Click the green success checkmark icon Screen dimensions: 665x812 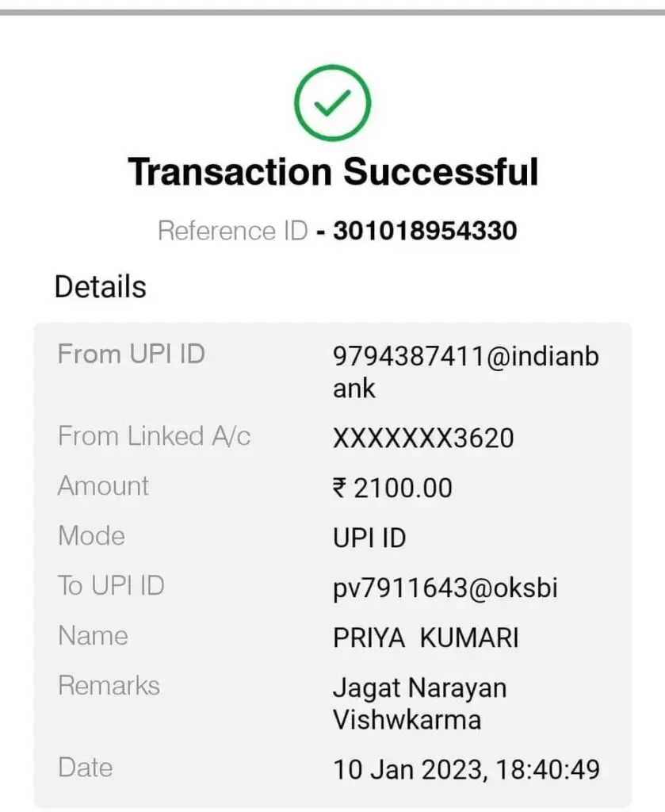333,102
